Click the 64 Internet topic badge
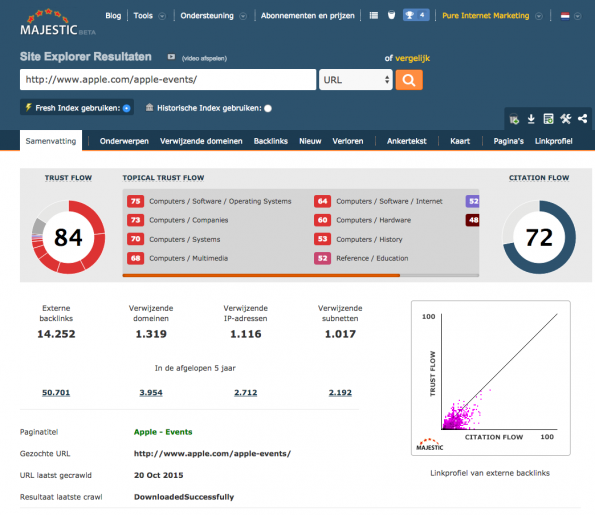 pos(322,201)
